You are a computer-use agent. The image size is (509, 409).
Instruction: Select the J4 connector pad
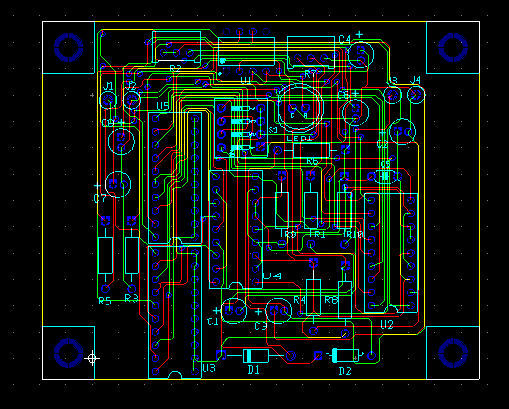click(416, 95)
